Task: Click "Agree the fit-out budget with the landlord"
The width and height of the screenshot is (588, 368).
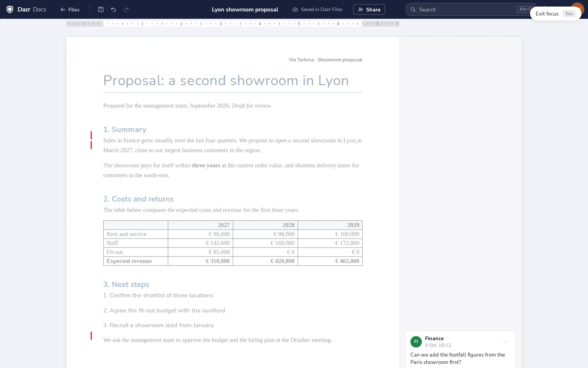Action: point(164,311)
